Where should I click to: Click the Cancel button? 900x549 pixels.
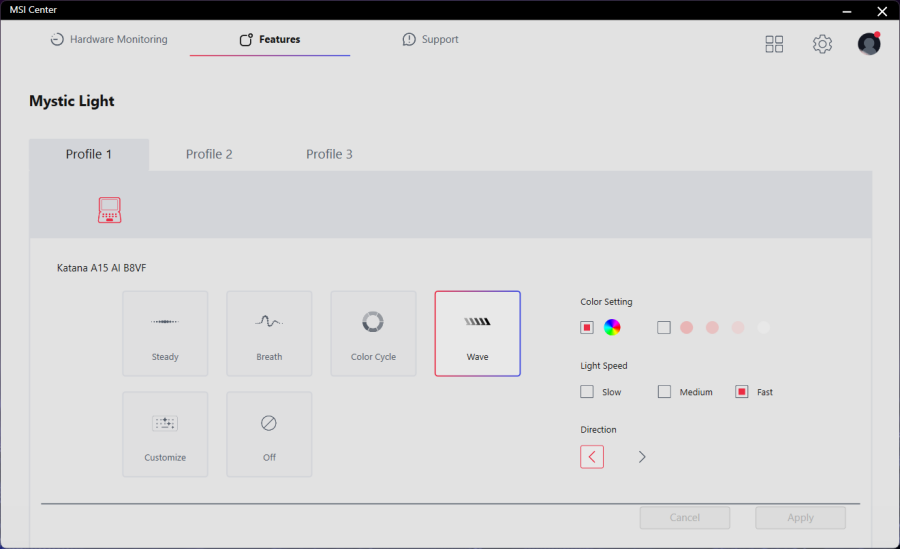[685, 518]
